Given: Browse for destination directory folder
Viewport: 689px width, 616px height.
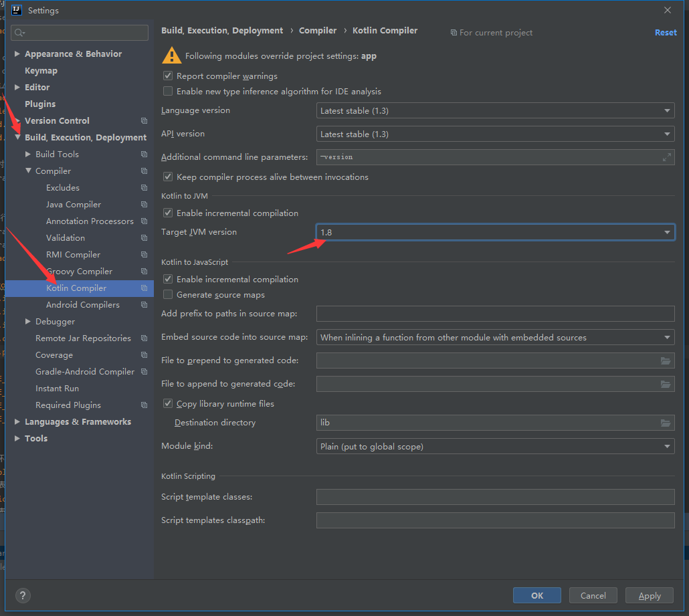Looking at the screenshot, I should 666,423.
